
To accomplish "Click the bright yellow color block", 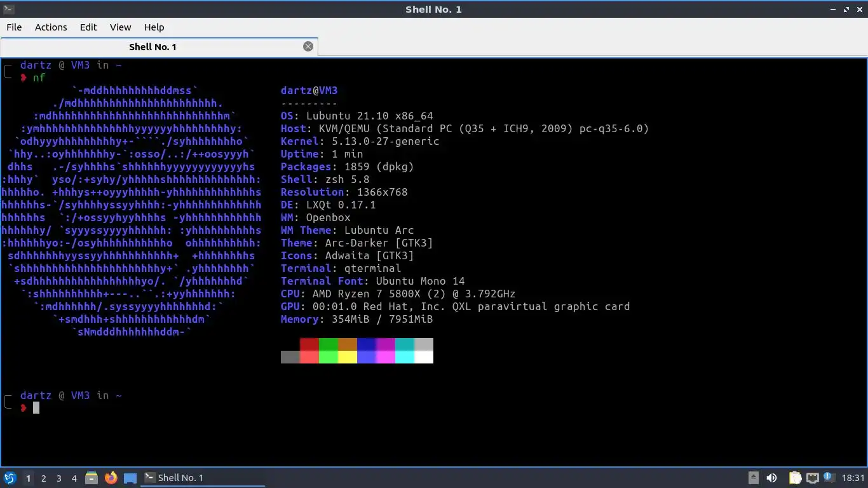I will point(348,357).
